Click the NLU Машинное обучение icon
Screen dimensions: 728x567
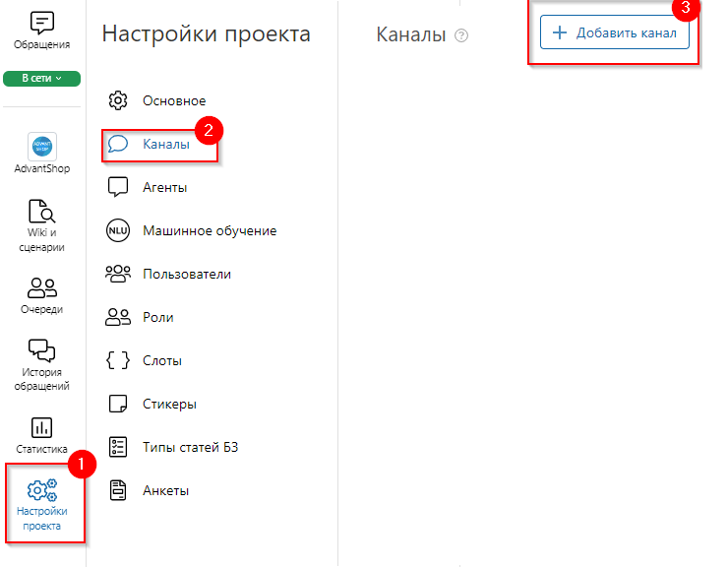coord(118,230)
